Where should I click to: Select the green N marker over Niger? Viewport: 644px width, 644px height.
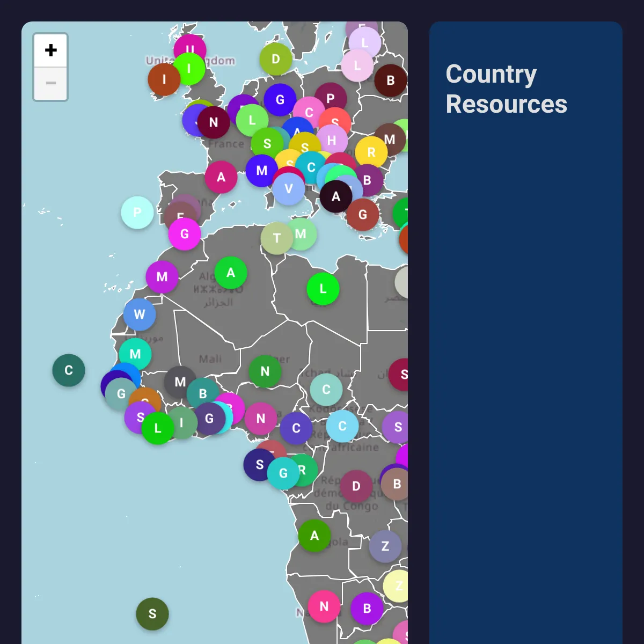265,371
